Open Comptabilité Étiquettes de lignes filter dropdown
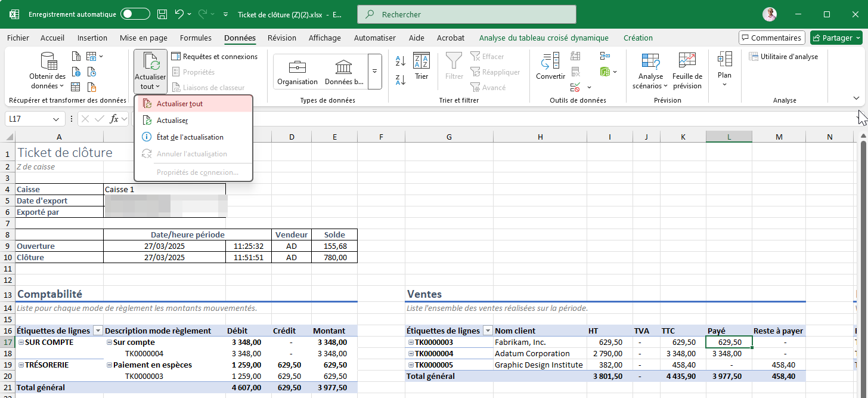The height and width of the screenshot is (398, 868). 97,331
